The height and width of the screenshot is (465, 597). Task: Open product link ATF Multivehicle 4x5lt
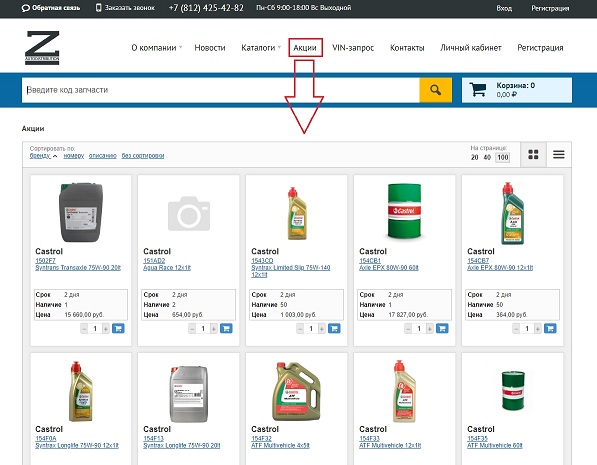click(280, 446)
